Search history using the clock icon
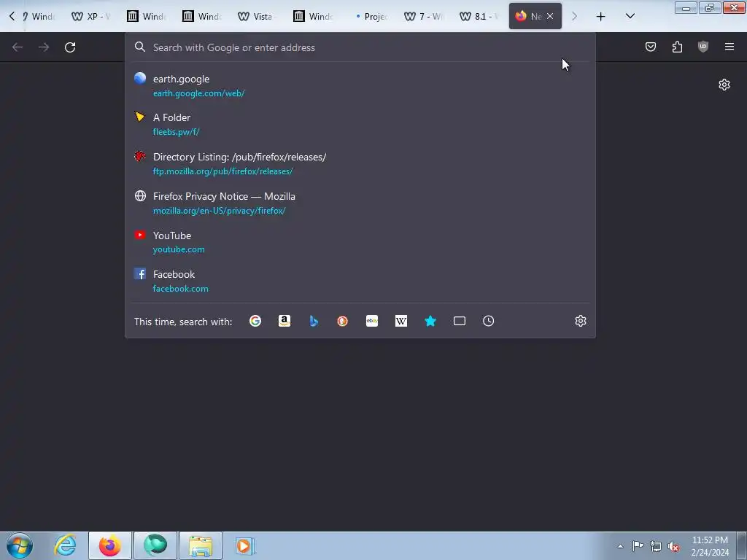Image resolution: width=747 pixels, height=560 pixels. click(488, 321)
